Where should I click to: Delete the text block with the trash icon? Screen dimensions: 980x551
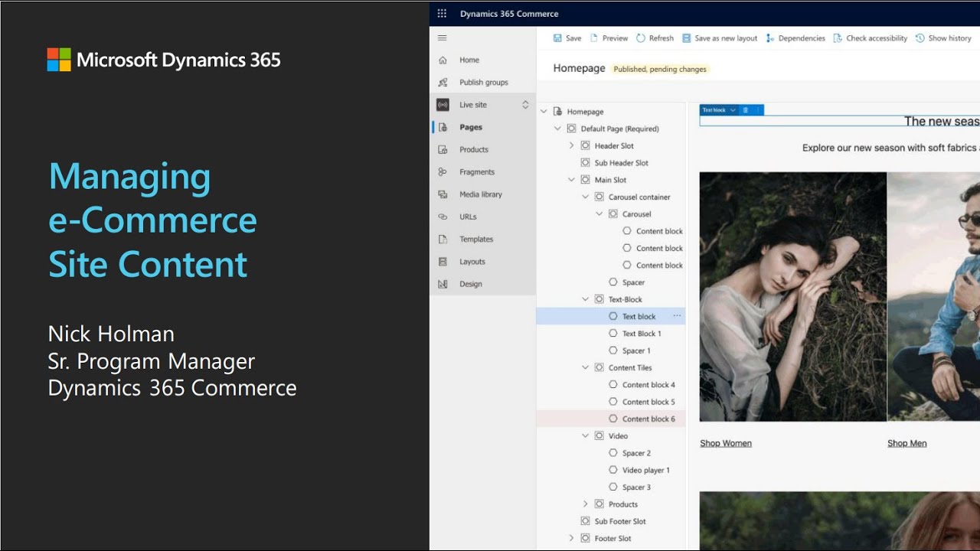point(746,110)
